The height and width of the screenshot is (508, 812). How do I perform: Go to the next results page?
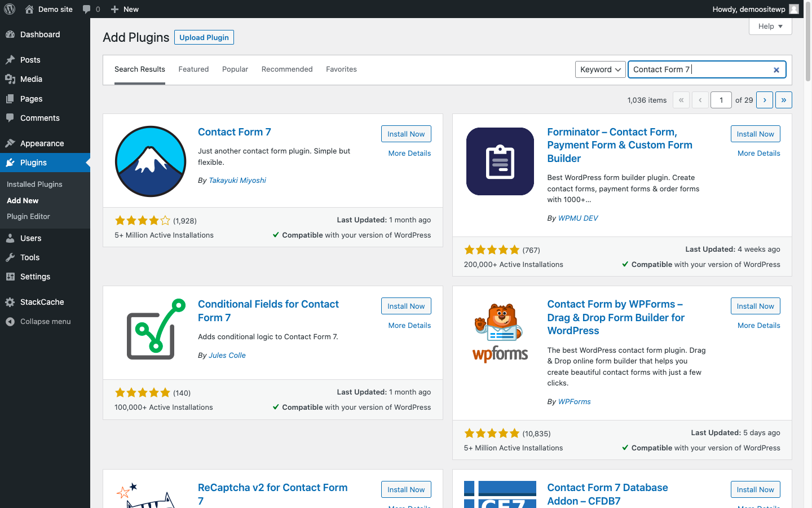765,100
